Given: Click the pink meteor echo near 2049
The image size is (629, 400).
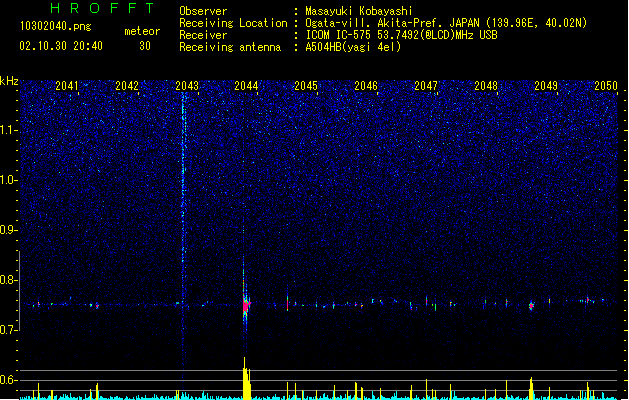Looking at the screenshot, I should point(532,306).
